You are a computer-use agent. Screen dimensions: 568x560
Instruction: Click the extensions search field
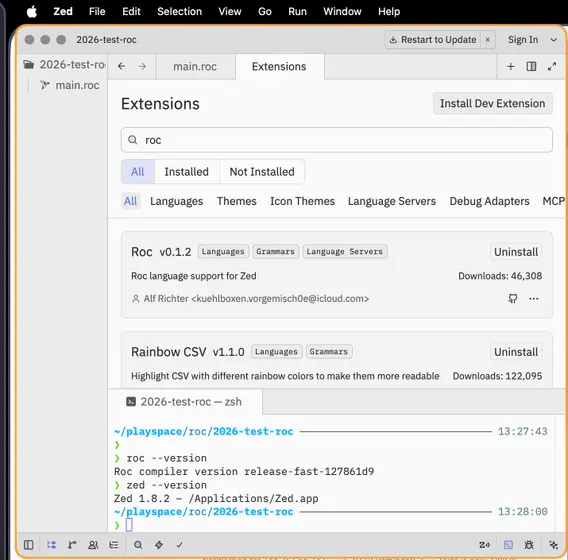[x=337, y=140]
